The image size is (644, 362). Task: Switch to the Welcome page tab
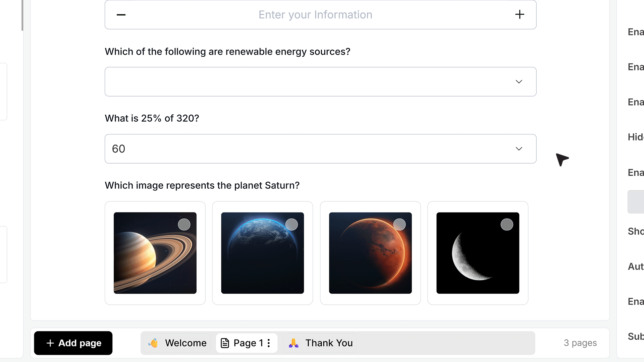(177, 343)
